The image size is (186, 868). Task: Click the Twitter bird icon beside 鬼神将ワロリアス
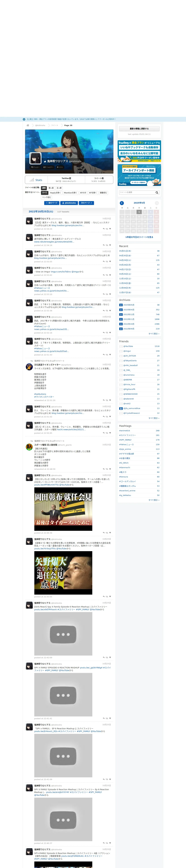[45, 161]
